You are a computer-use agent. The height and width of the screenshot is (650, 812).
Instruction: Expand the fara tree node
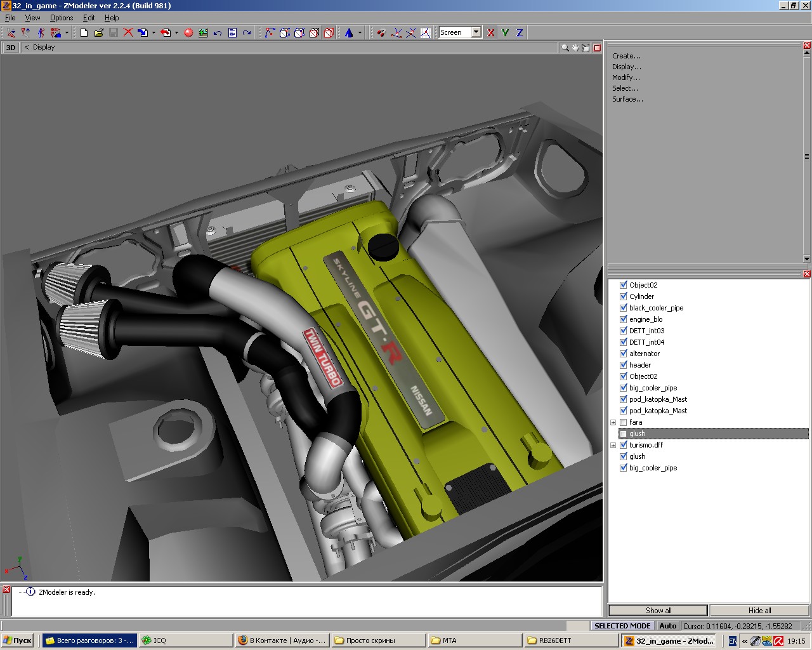tap(613, 423)
